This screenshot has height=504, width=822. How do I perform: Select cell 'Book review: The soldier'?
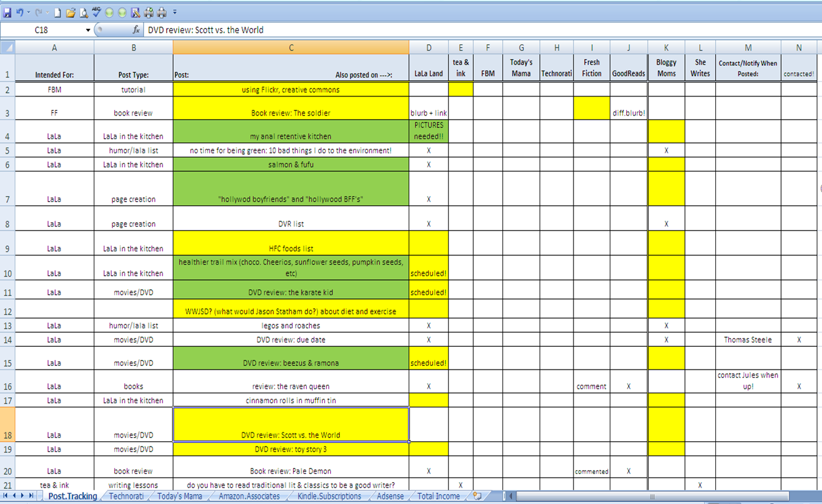(291, 109)
